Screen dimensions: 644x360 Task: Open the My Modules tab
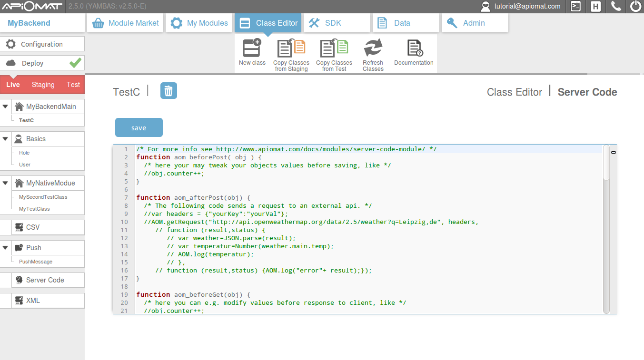(199, 23)
